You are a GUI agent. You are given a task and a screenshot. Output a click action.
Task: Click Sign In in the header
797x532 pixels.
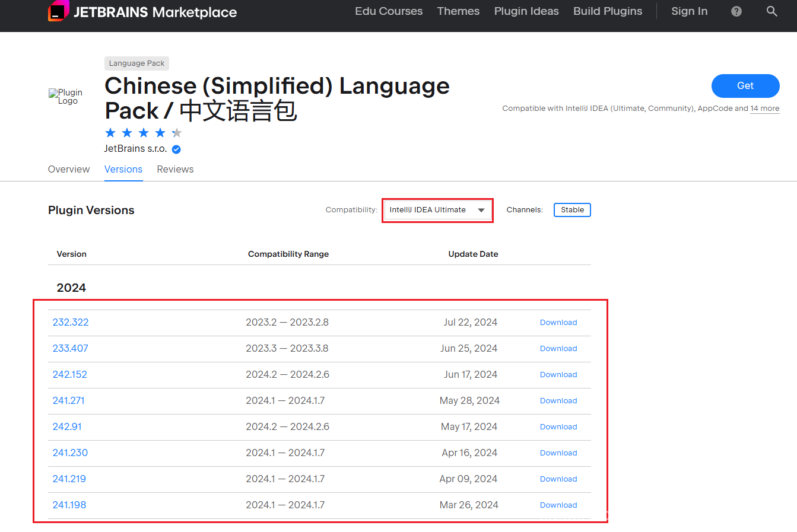point(690,11)
